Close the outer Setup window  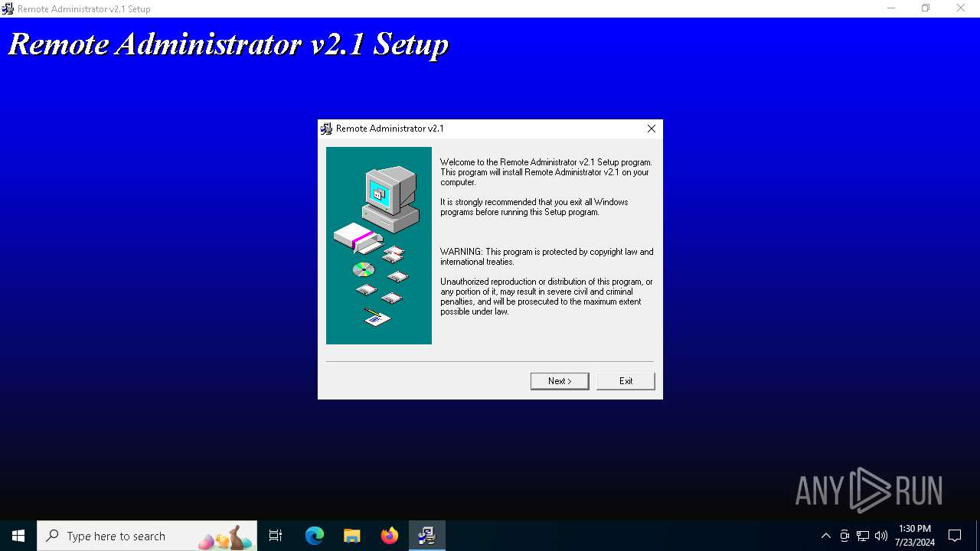point(961,8)
